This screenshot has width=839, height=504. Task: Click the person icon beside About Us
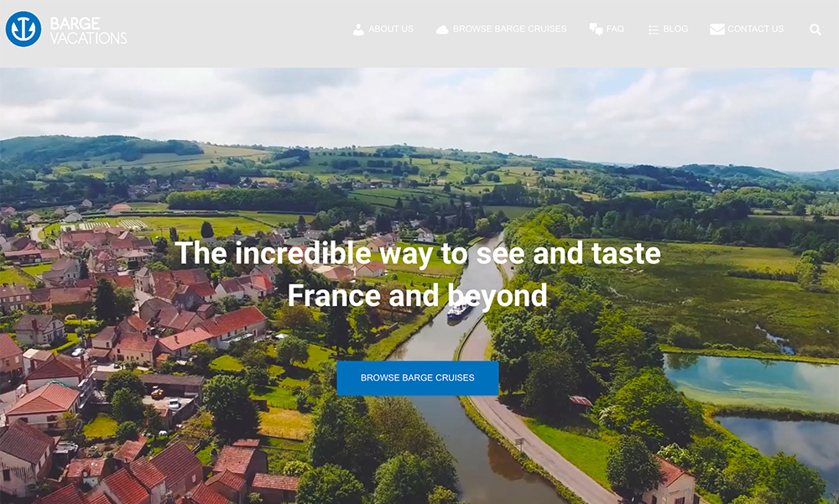(358, 29)
